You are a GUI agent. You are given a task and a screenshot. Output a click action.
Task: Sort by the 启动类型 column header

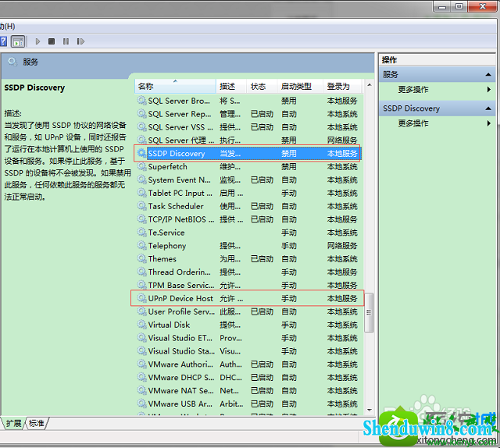(x=300, y=87)
